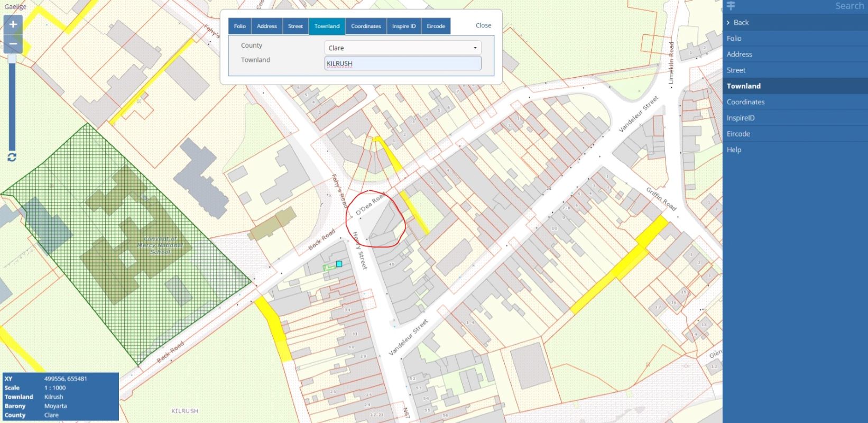Click the signpost icon beside Search

tap(731, 6)
